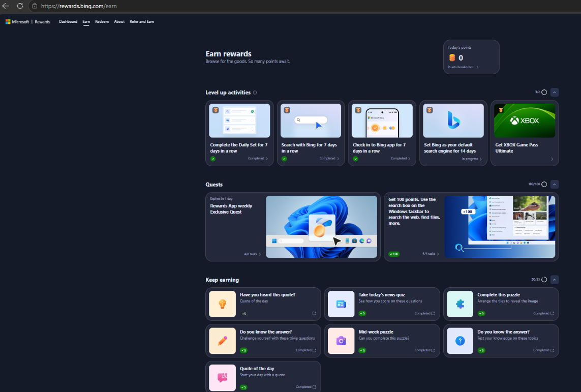Open the camera icon on Mid-week puzzle
Screen dimensions: 581x392
341,341
